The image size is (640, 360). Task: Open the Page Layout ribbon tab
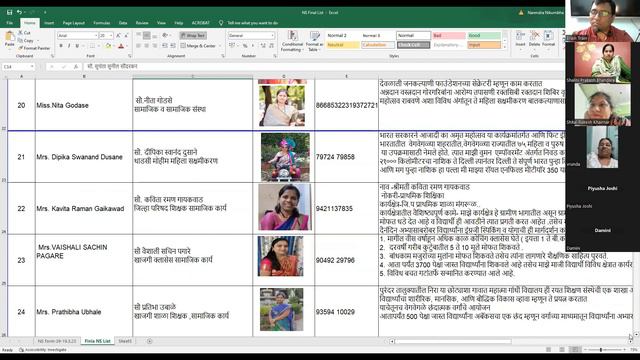coord(73,23)
